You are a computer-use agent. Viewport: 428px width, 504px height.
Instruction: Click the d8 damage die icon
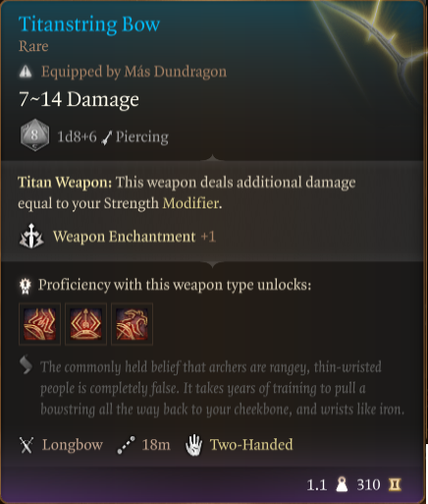pyautogui.click(x=34, y=136)
